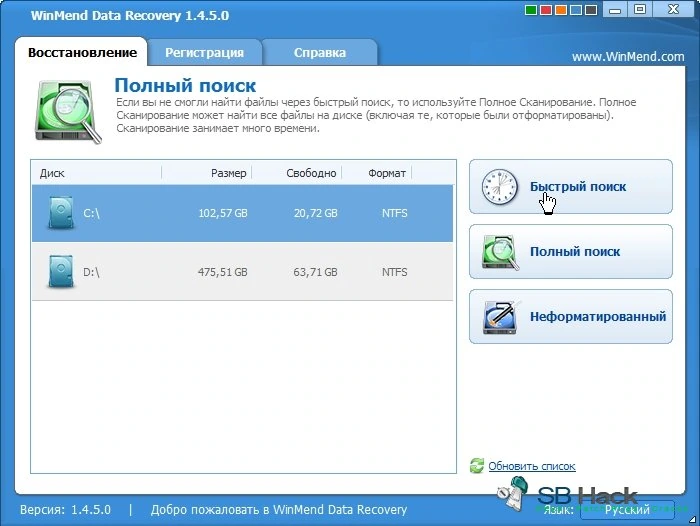This screenshot has height=526, width=700.
Task: Click the 63,71 GB free space value
Action: pyautogui.click(x=315, y=271)
